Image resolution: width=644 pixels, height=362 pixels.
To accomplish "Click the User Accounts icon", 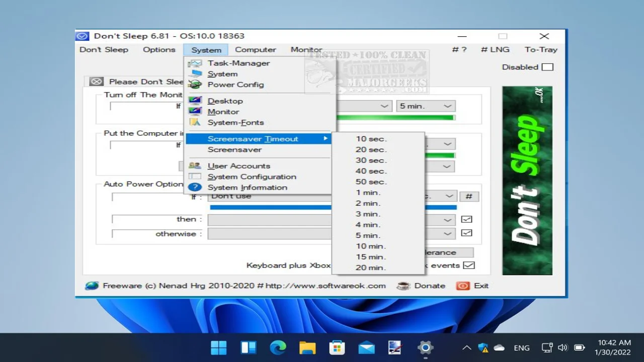I will [x=195, y=166].
